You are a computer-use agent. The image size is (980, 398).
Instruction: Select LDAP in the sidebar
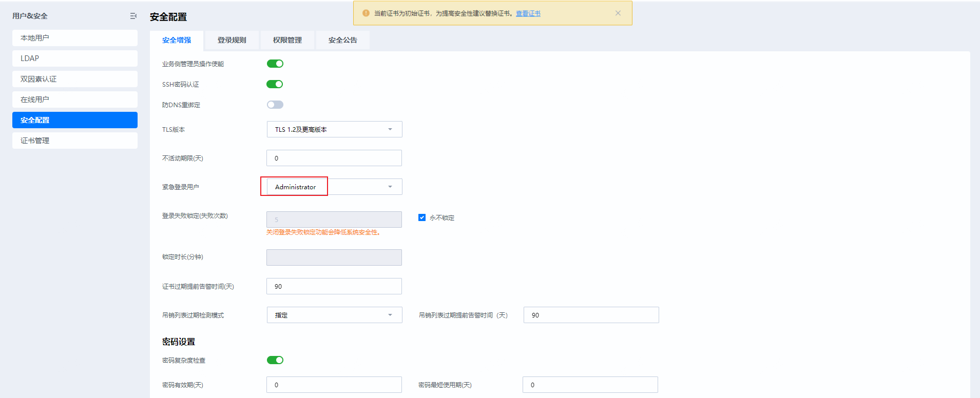click(x=75, y=58)
